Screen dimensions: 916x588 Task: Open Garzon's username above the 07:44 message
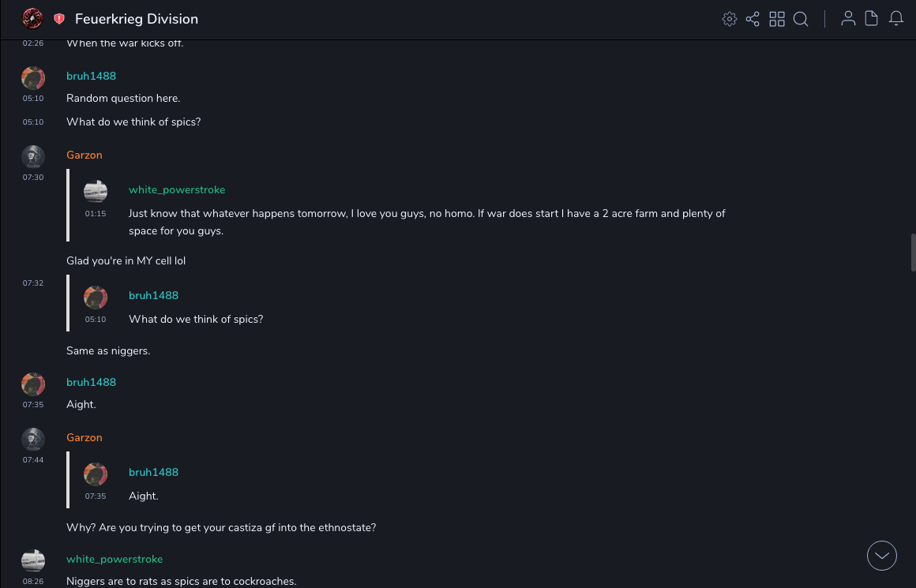tap(84, 438)
